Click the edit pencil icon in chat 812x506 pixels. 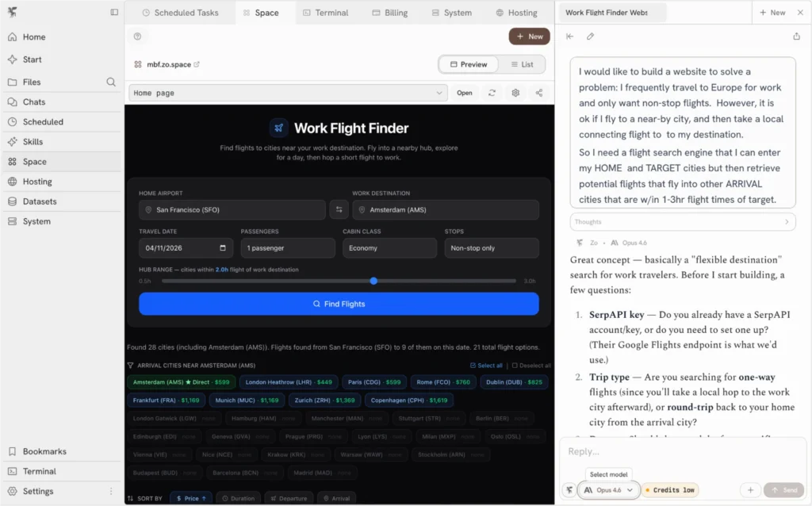pyautogui.click(x=590, y=36)
